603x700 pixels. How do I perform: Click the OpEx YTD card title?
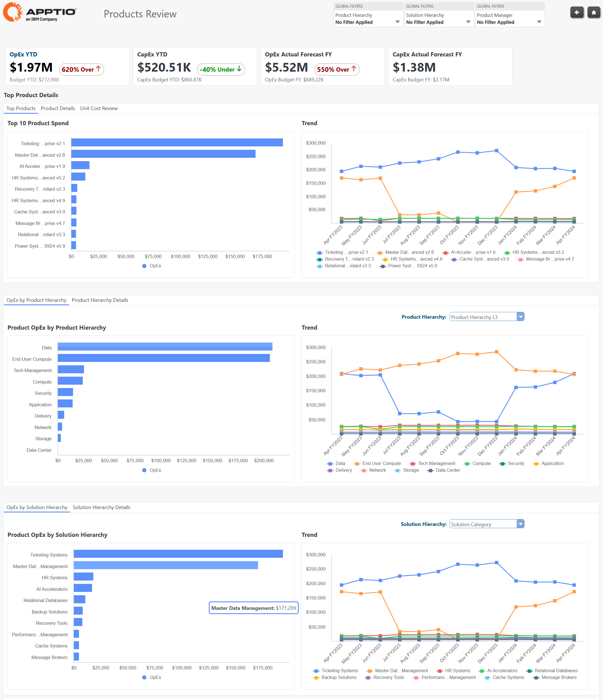(x=23, y=54)
